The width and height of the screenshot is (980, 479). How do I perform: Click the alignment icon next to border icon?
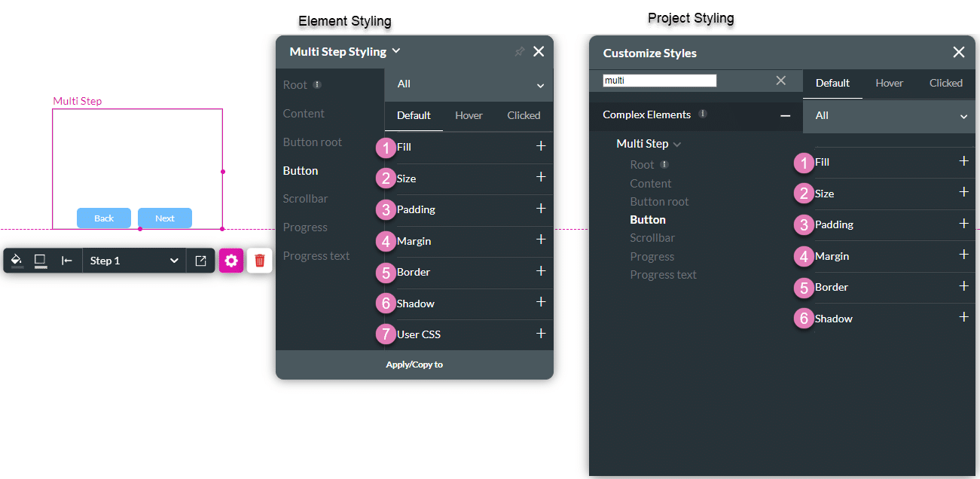coord(66,260)
